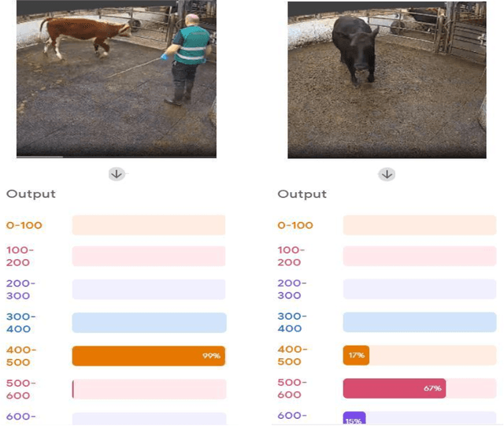Click the orange 400-500 bar showing 17%

point(356,356)
